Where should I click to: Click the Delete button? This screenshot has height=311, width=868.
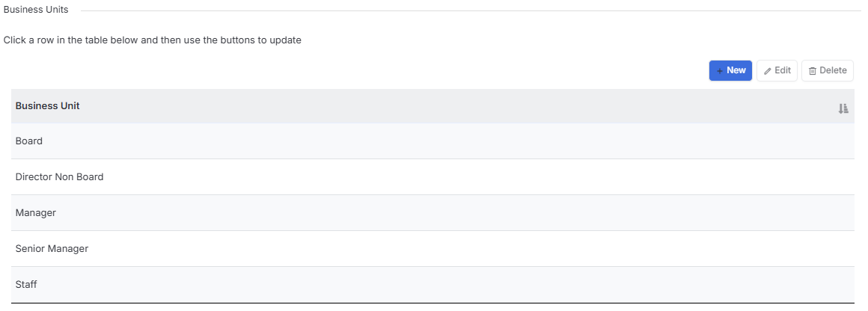click(828, 71)
